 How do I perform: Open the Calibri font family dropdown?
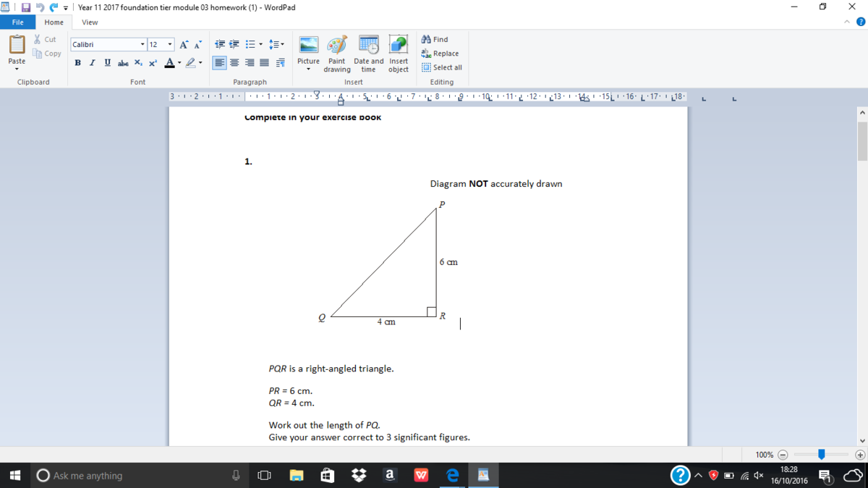(x=142, y=45)
